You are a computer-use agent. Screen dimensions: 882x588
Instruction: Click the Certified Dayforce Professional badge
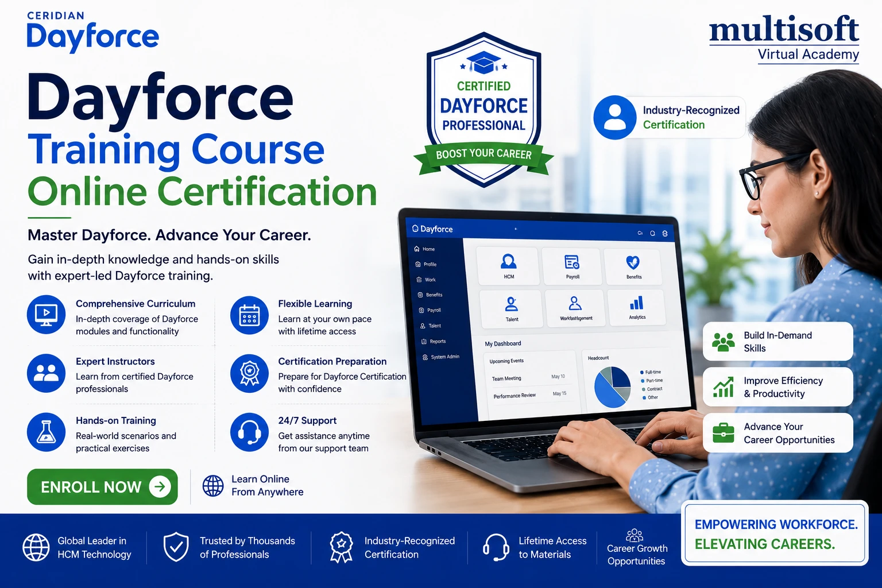484,109
